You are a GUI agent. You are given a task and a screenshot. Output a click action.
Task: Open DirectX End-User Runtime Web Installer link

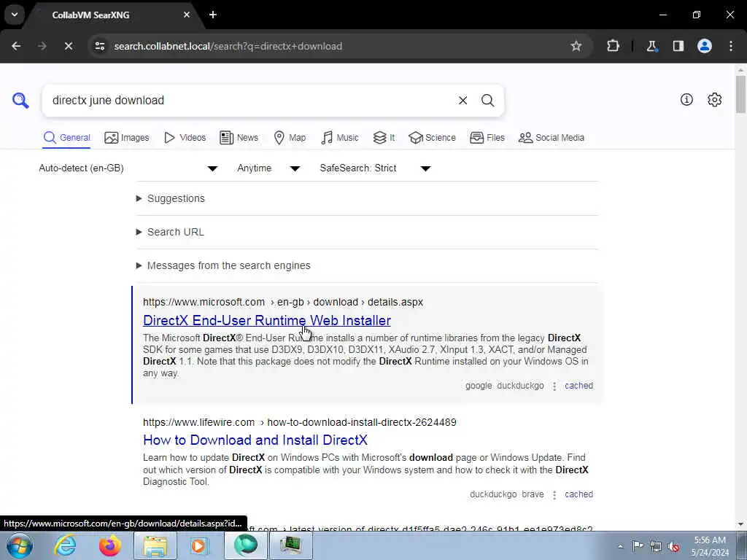[267, 321]
